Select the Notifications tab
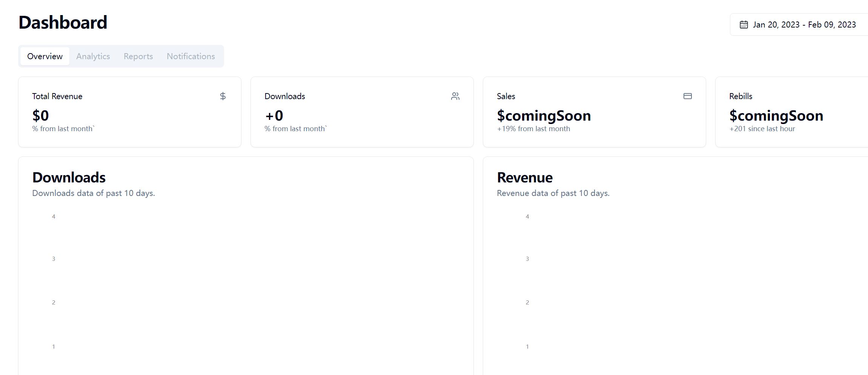Image resolution: width=868 pixels, height=375 pixels. pos(191,56)
